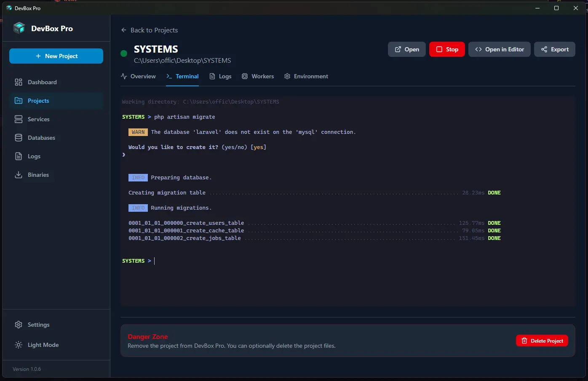Click the New Project button
Viewport: 588px width, 381px height.
coord(56,56)
